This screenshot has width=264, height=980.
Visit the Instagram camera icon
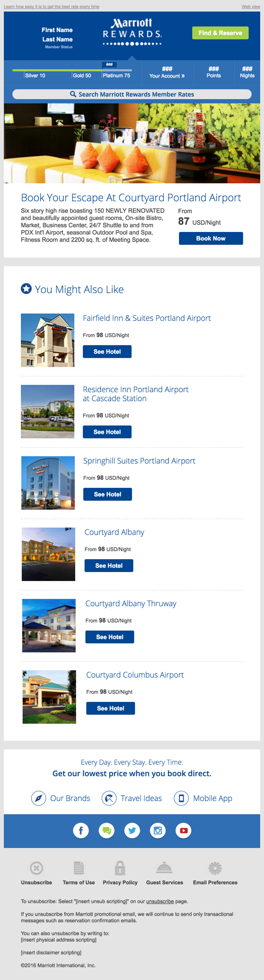pos(158,830)
